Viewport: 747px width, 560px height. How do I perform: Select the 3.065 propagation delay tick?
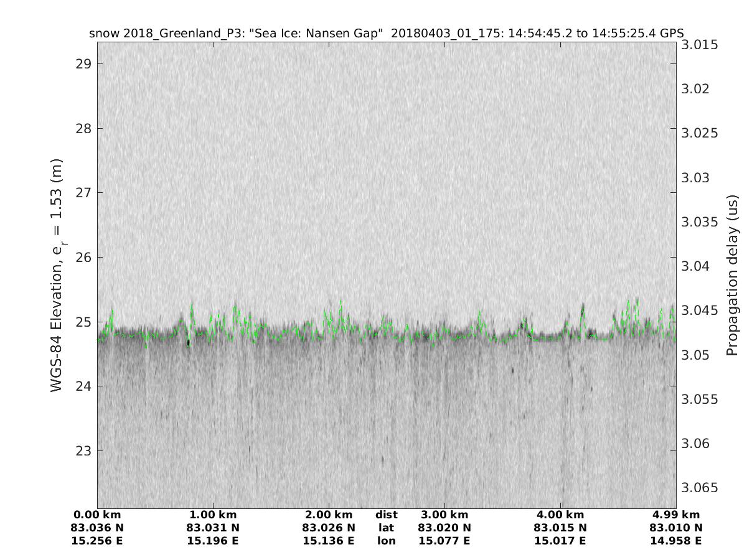pos(700,487)
